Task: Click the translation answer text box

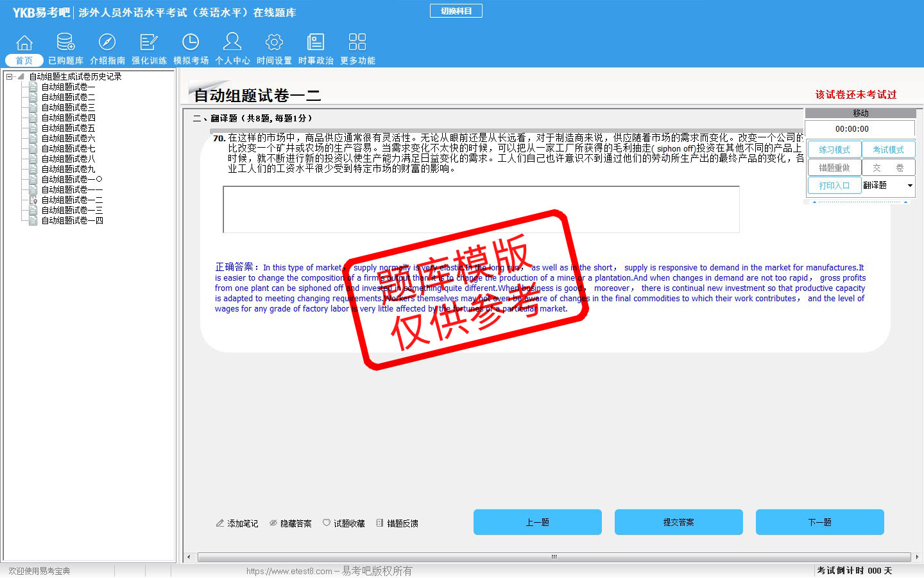Action: [481, 209]
